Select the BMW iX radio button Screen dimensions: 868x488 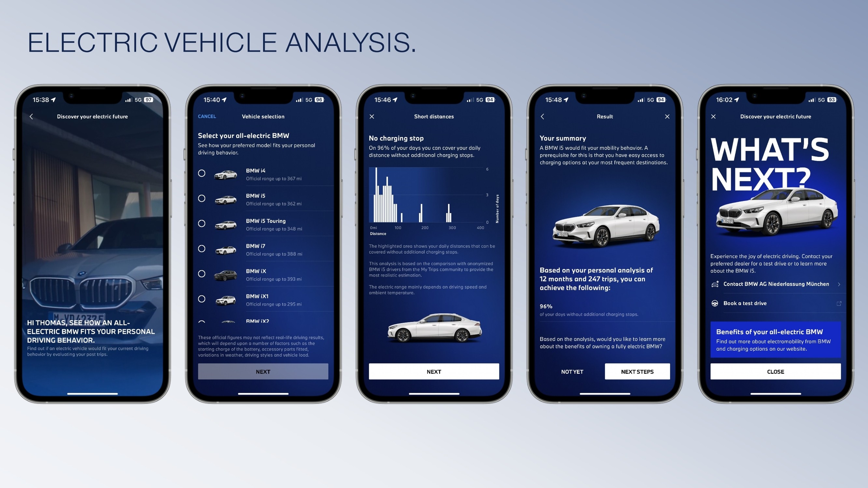point(202,272)
